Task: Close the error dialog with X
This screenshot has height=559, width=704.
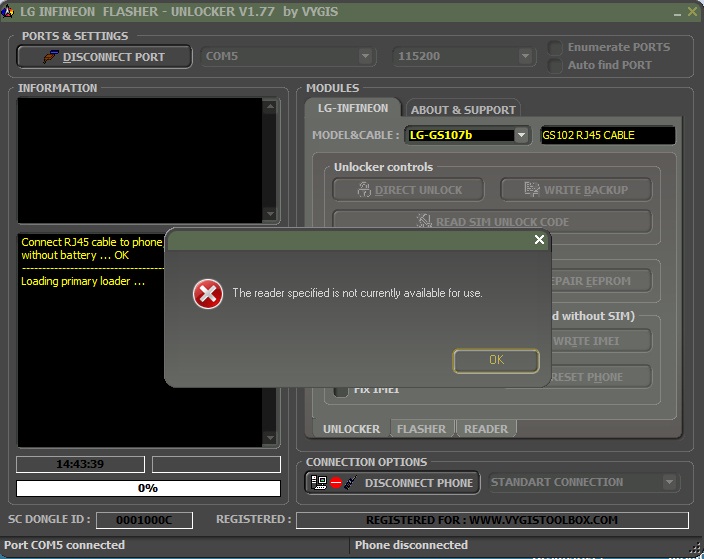Action: tap(539, 240)
